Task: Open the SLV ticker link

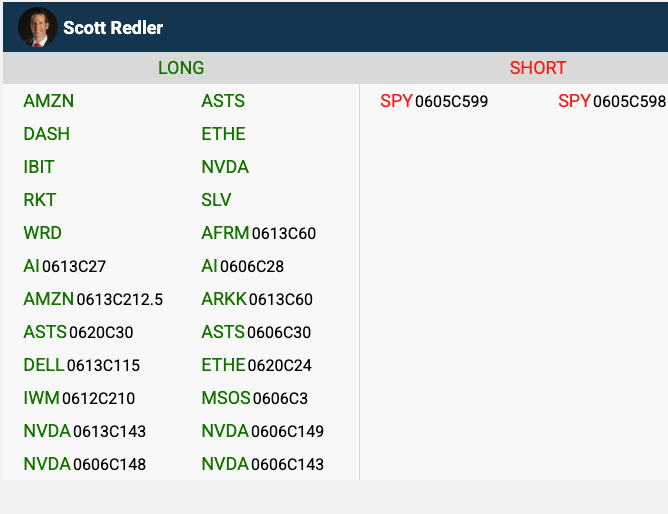Action: (x=216, y=200)
